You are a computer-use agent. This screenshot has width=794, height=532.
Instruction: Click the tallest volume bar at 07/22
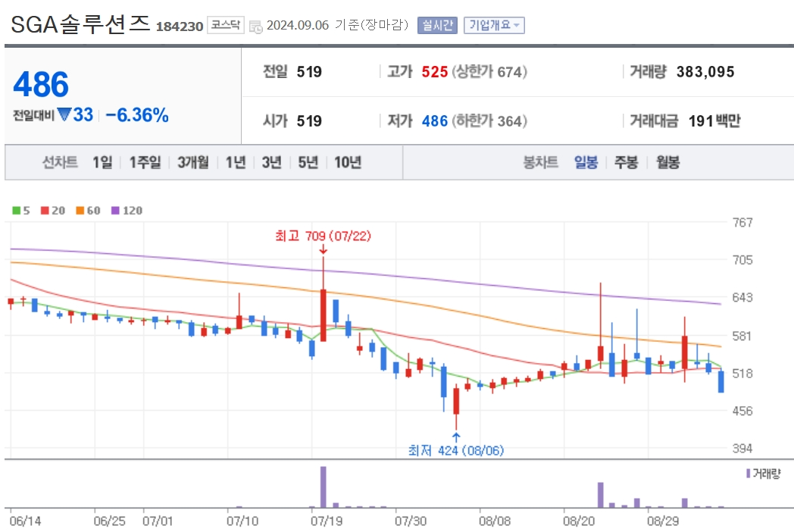point(323,487)
